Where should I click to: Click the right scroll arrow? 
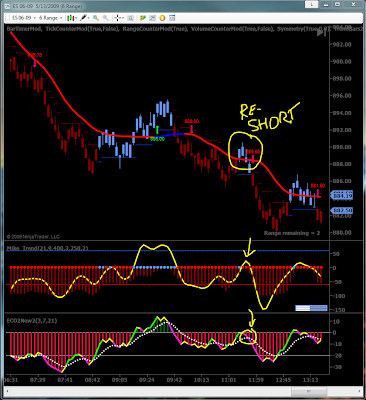pyautogui.click(x=359, y=391)
